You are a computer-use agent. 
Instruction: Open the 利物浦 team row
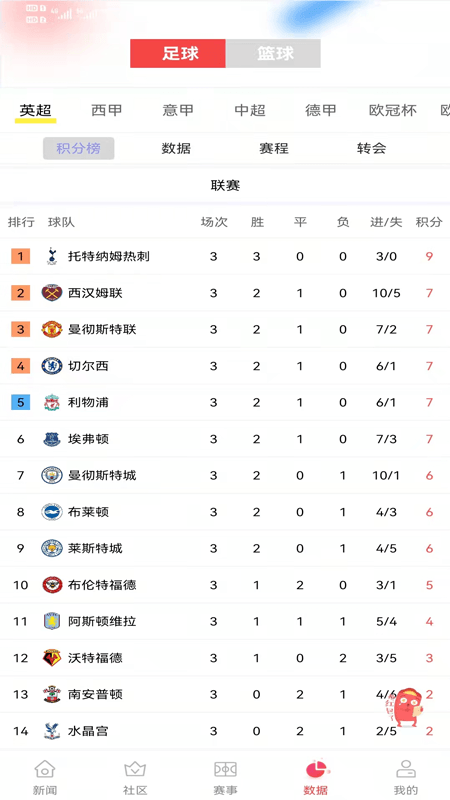(x=225, y=403)
